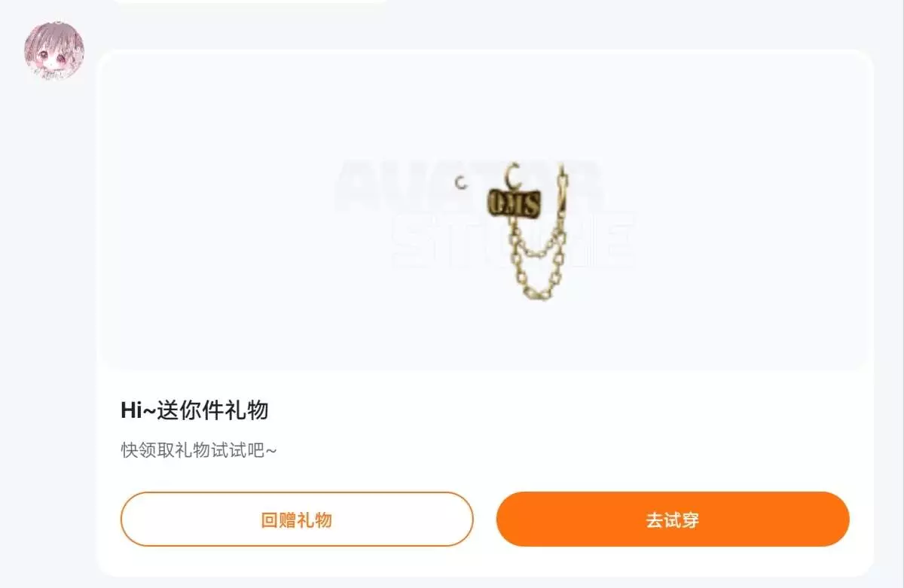Screen dimensions: 904x588
Task: Select the Hi~送你件礼物 title text
Action: 194,410
